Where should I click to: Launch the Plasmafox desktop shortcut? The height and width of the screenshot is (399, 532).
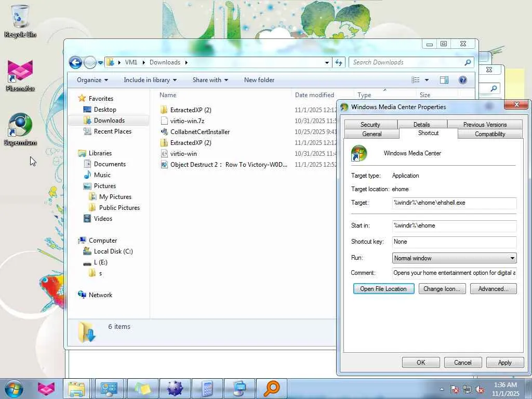point(20,75)
